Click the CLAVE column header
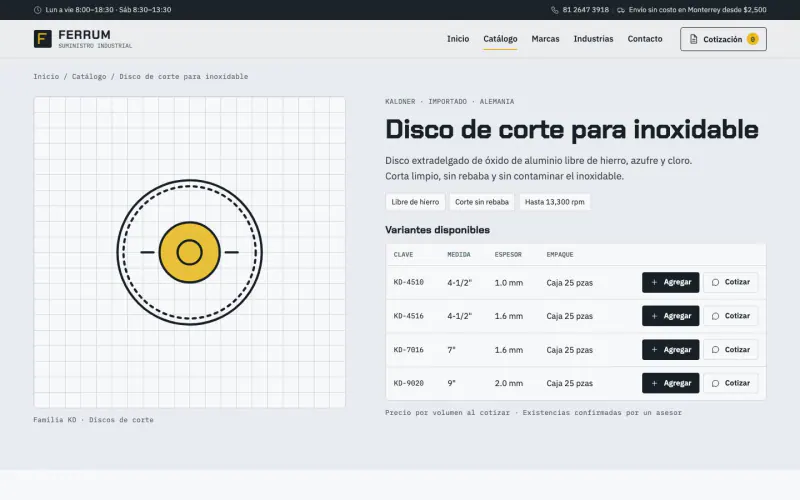 point(403,255)
